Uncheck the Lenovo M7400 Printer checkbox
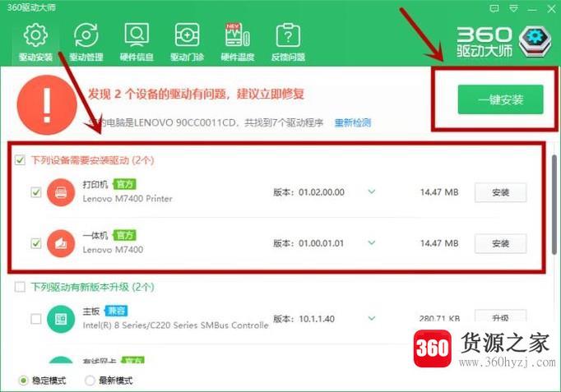The height and width of the screenshot is (392, 561). (35, 192)
